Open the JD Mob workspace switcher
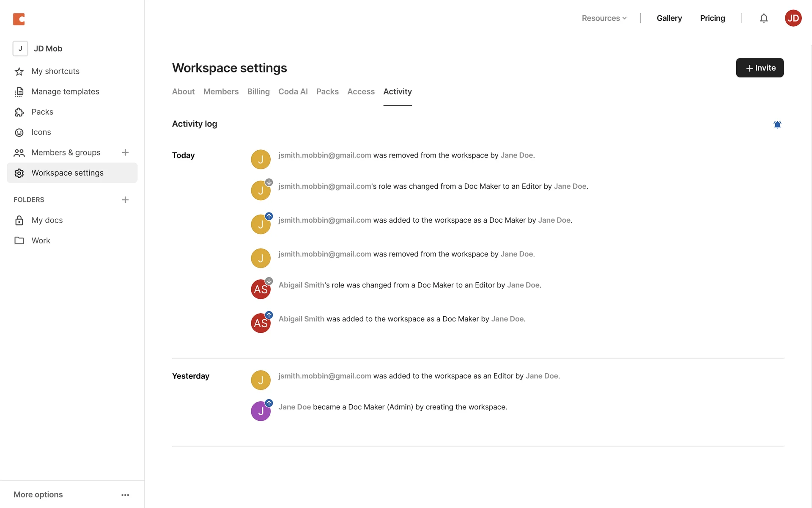 pos(47,49)
